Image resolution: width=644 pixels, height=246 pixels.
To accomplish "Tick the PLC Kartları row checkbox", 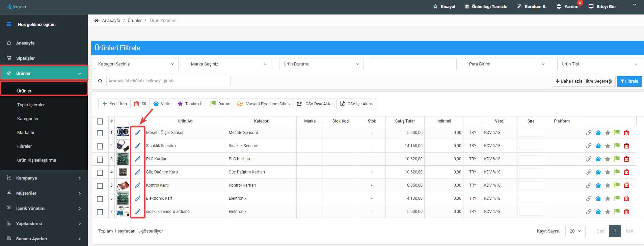I will pyautogui.click(x=100, y=160).
